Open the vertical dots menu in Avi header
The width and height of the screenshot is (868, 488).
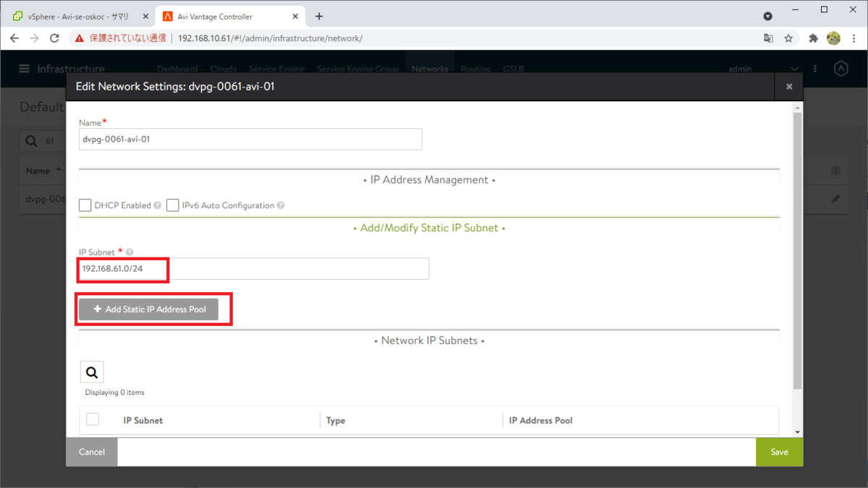tap(815, 69)
